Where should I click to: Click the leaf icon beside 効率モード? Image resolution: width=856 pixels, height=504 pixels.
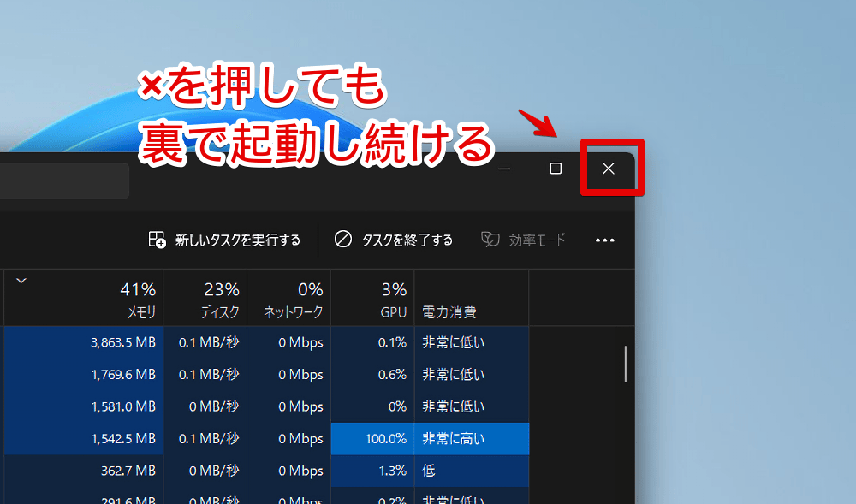(x=490, y=240)
